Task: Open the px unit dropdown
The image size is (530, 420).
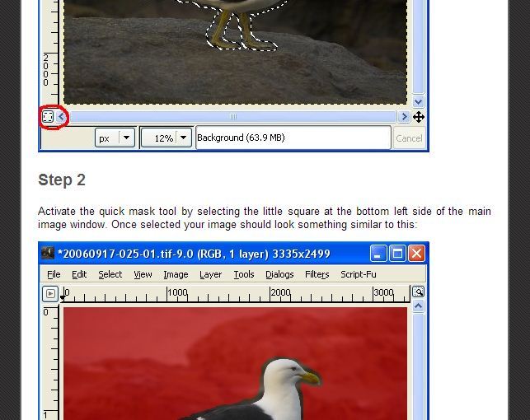Action: (x=115, y=138)
